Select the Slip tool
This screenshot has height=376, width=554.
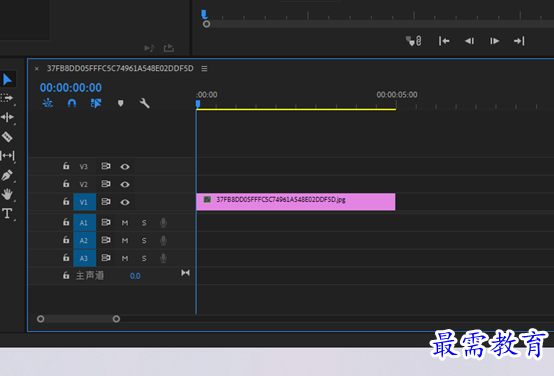7,155
